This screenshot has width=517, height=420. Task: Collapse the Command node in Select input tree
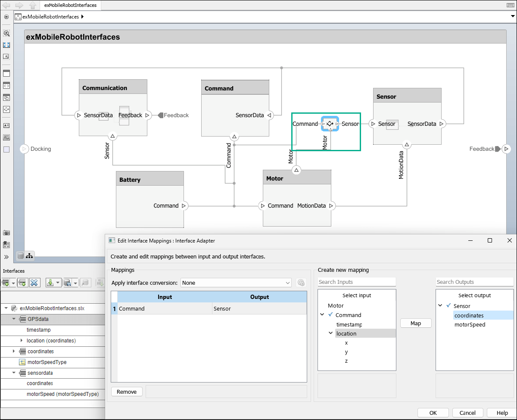pyautogui.click(x=321, y=315)
